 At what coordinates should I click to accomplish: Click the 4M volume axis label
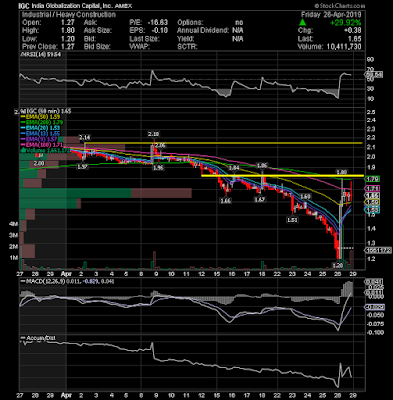click(13, 225)
